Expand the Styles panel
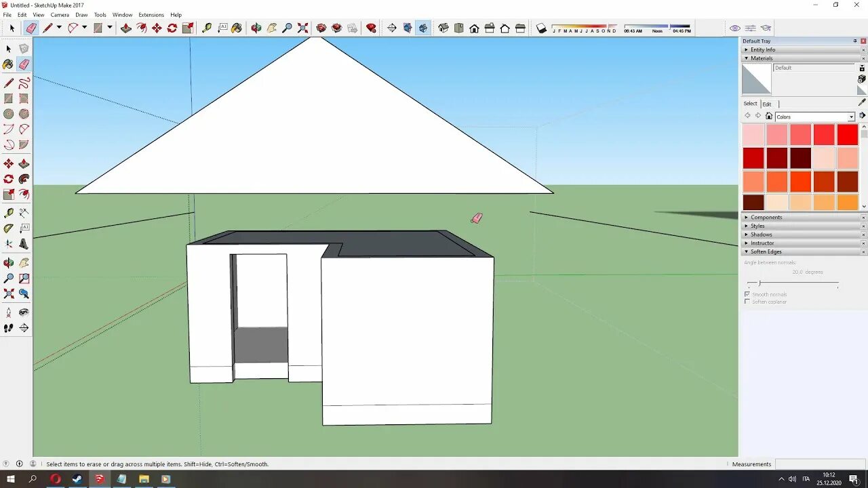This screenshot has width=868, height=488. 804,226
